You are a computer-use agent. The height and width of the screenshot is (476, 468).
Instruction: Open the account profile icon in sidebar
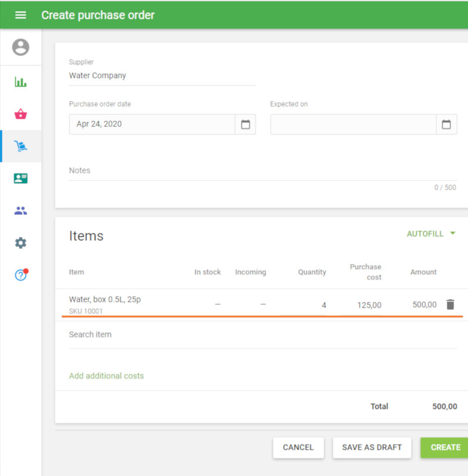click(x=21, y=48)
